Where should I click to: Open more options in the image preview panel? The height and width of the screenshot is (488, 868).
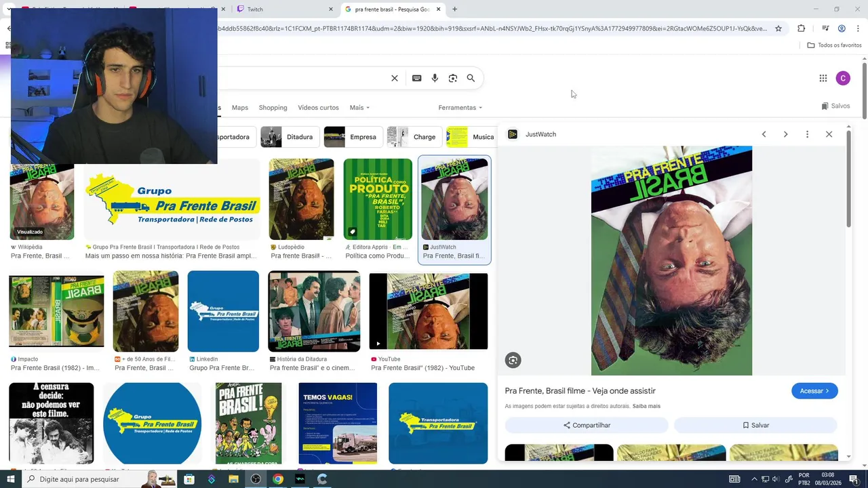click(x=807, y=134)
